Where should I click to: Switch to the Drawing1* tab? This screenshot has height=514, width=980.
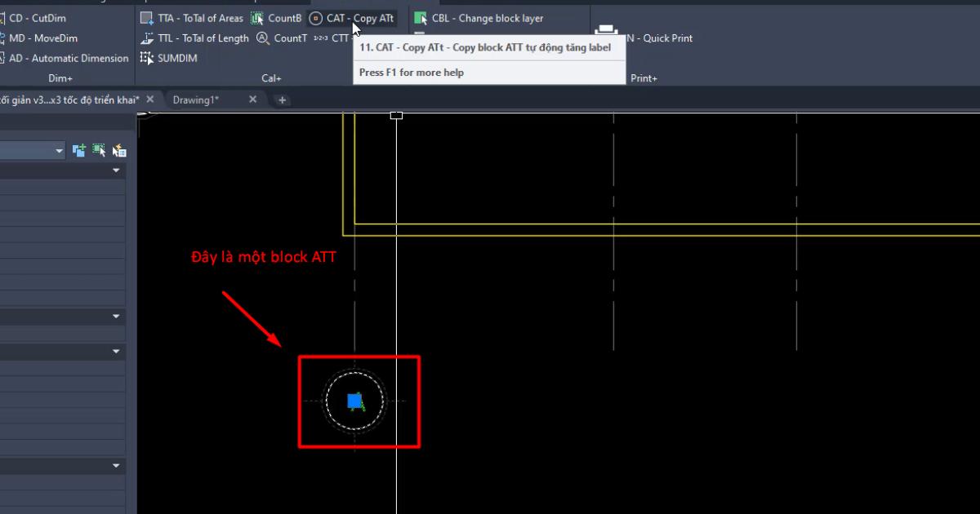tap(196, 100)
